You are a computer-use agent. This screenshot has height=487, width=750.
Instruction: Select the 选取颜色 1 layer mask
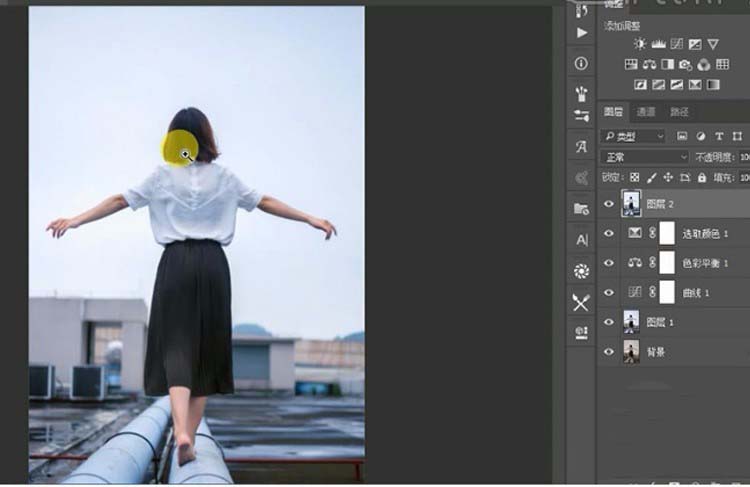(667, 233)
